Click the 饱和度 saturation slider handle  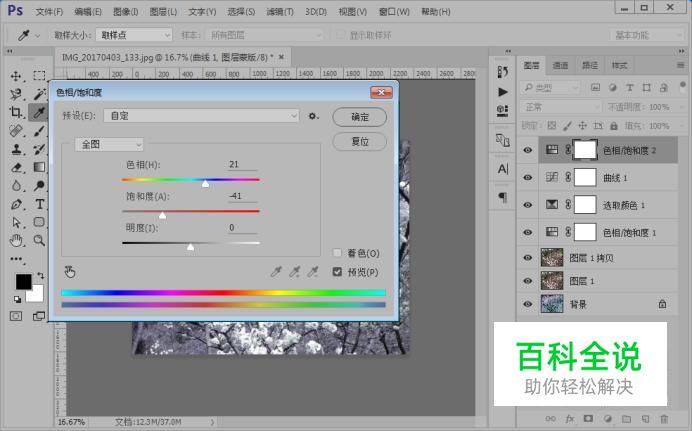(162, 215)
